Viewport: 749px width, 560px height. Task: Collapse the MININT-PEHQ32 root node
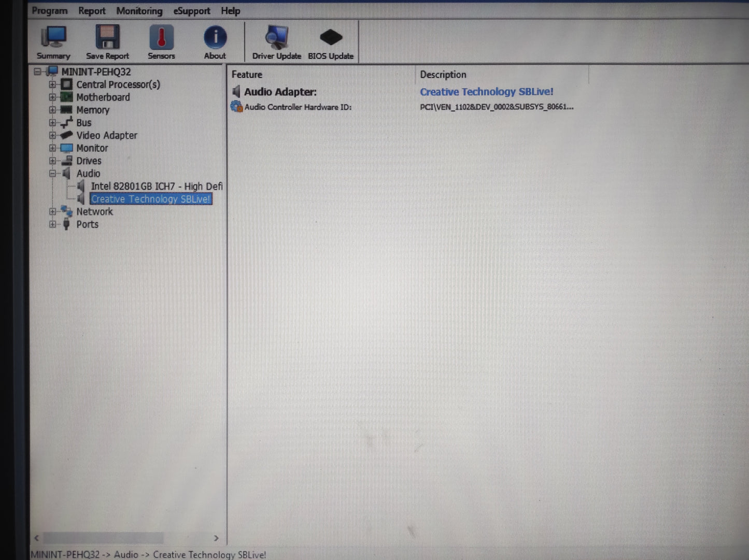click(x=37, y=71)
